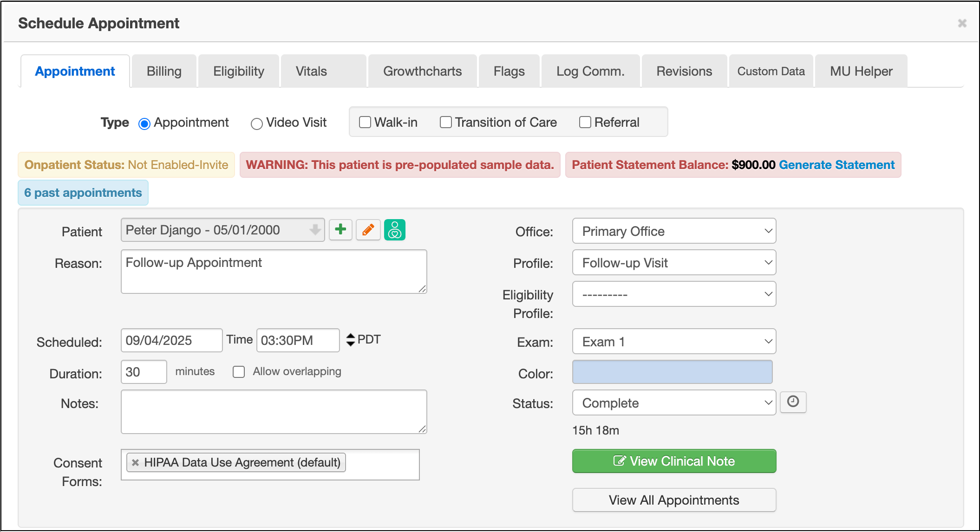Click the down arrow in Patient field
Image resolution: width=980 pixels, height=532 pixels.
(x=315, y=230)
